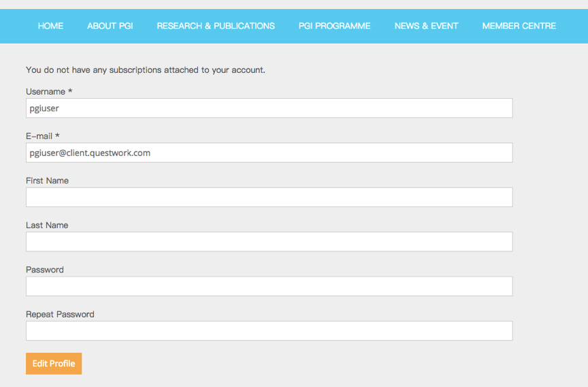Image resolution: width=588 pixels, height=387 pixels.
Task: Click the 'Password' label above its field
Action: pyautogui.click(x=45, y=270)
